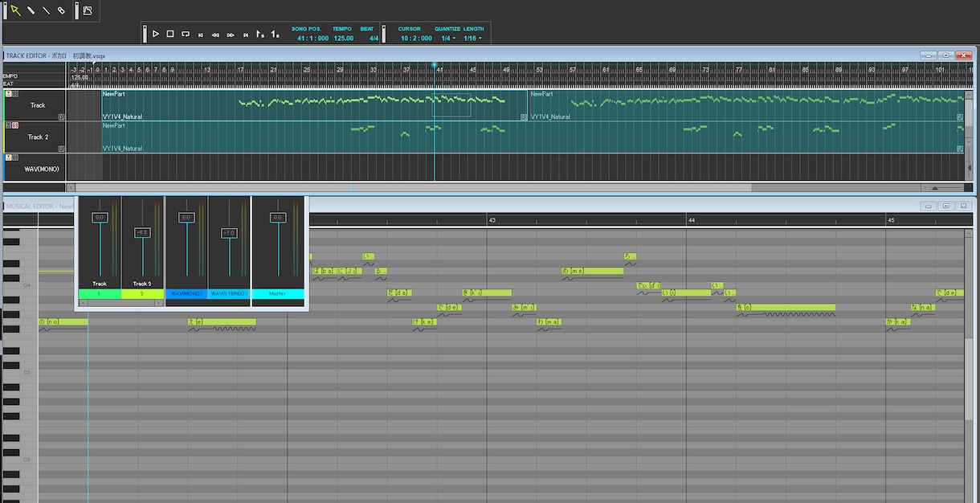Select note 'mi' in Musical Editor
The image size is (980, 503).
(x=524, y=307)
